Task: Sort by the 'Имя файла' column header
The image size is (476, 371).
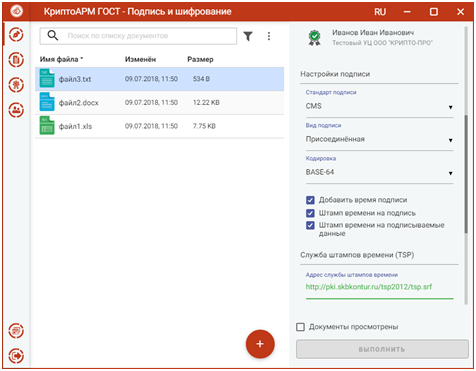Action: (61, 59)
